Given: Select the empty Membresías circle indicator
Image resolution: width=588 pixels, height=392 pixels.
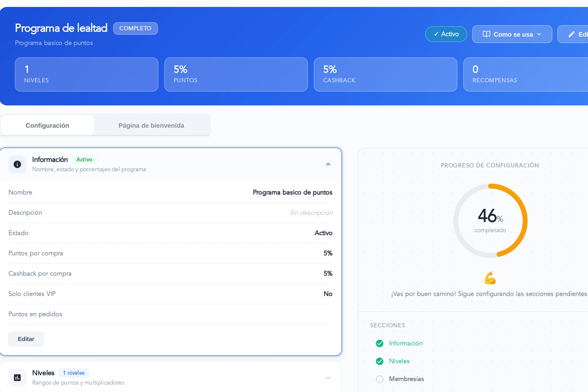Looking at the screenshot, I should (379, 379).
